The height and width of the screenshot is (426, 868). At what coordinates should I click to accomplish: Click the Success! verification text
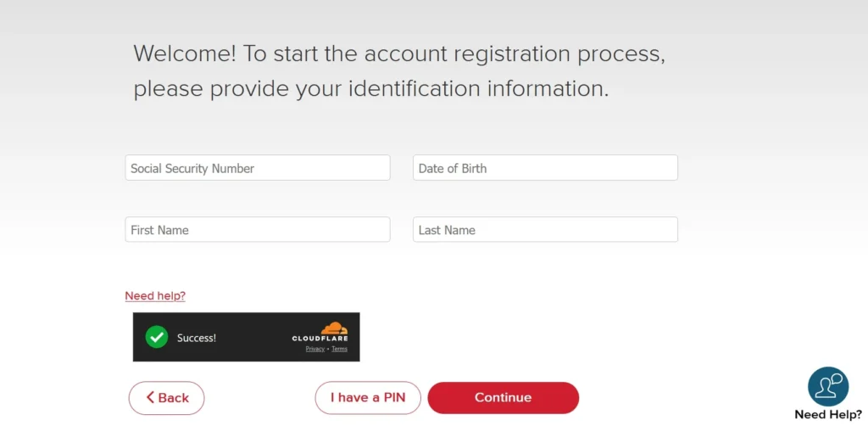197,338
